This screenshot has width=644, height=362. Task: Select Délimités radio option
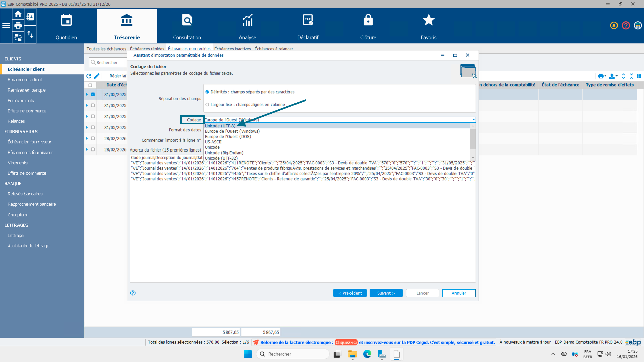pyautogui.click(x=207, y=92)
